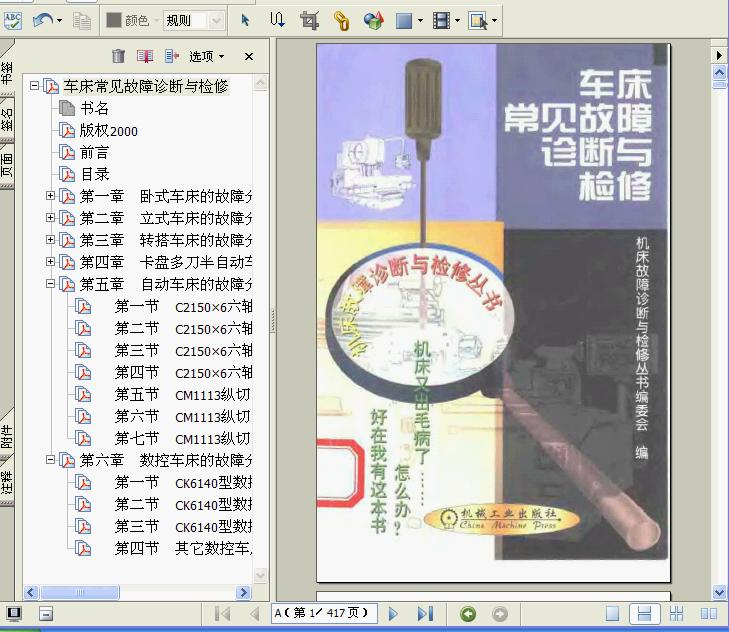The image size is (729, 632).
Task: Click document scroll down arrow
Action: click(719, 592)
